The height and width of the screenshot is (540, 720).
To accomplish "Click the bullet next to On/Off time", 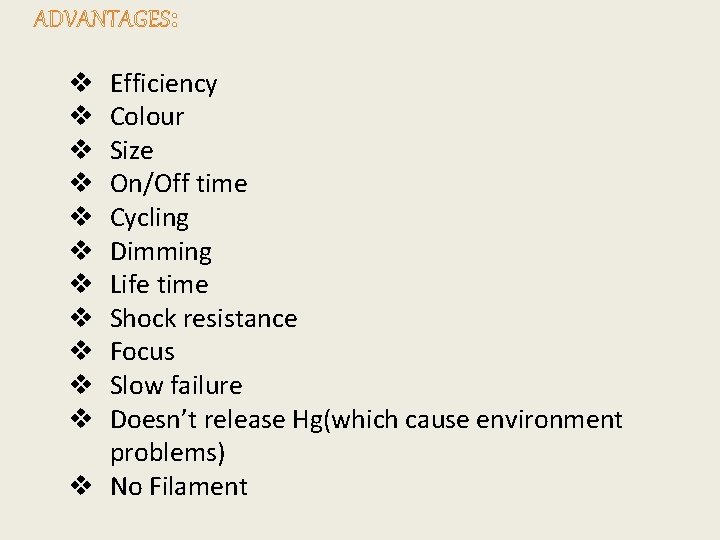I will click(81, 183).
